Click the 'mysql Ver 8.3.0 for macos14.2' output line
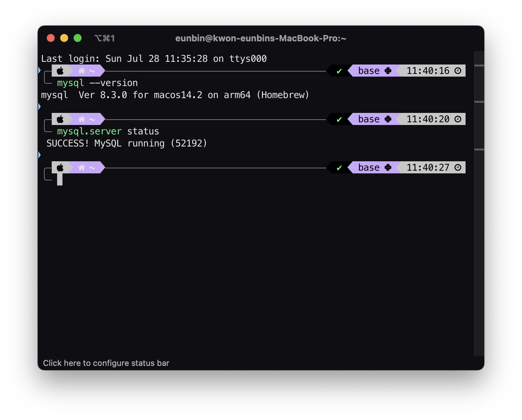The height and width of the screenshot is (420, 522). (175, 95)
